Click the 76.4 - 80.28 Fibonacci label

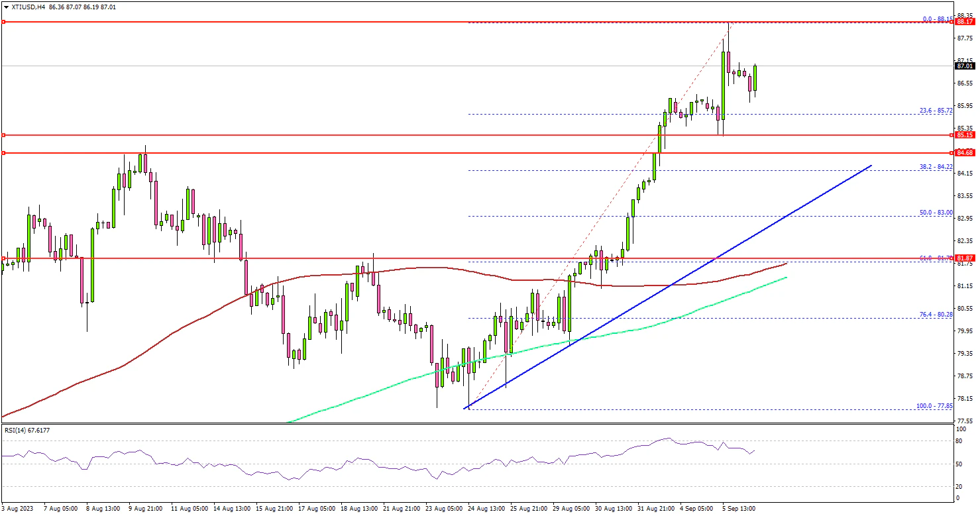pyautogui.click(x=935, y=314)
